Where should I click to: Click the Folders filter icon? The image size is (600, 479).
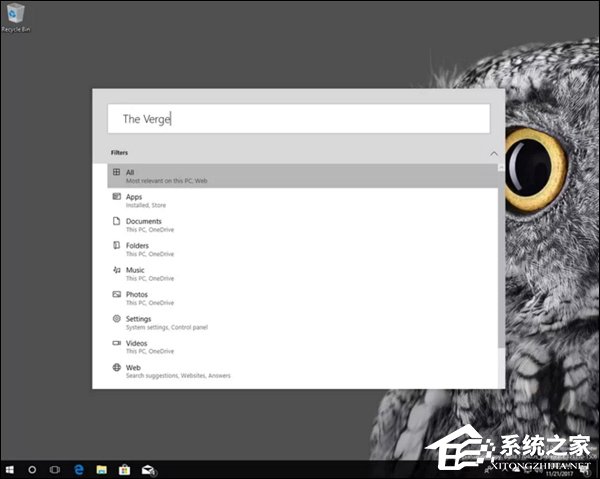pos(117,245)
